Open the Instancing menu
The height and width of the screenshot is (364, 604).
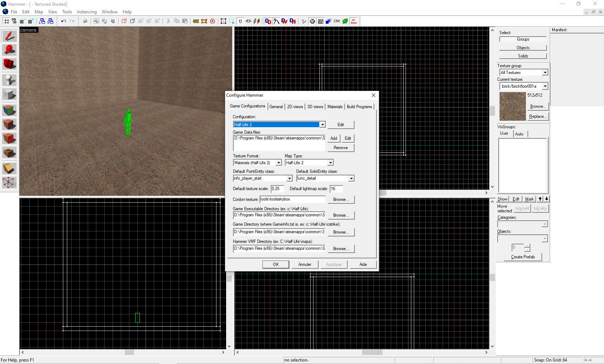(x=87, y=12)
